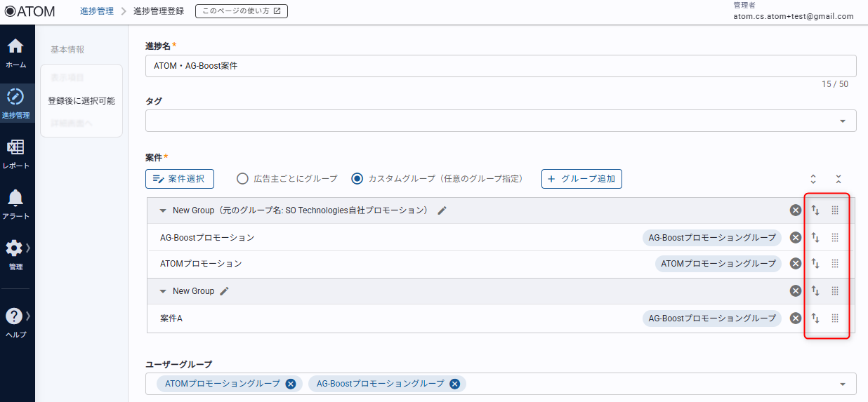This screenshot has width=868, height=402.
Task: Click the sort arrows icon on ATOMプロモーション row
Action: point(815,264)
